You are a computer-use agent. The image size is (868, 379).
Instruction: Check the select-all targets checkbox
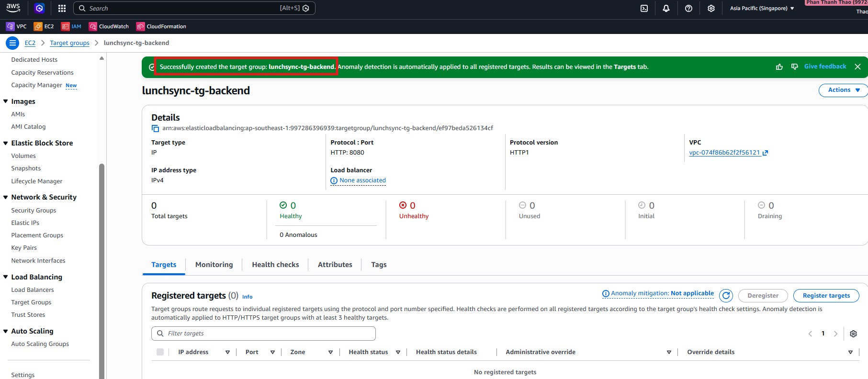coord(160,352)
